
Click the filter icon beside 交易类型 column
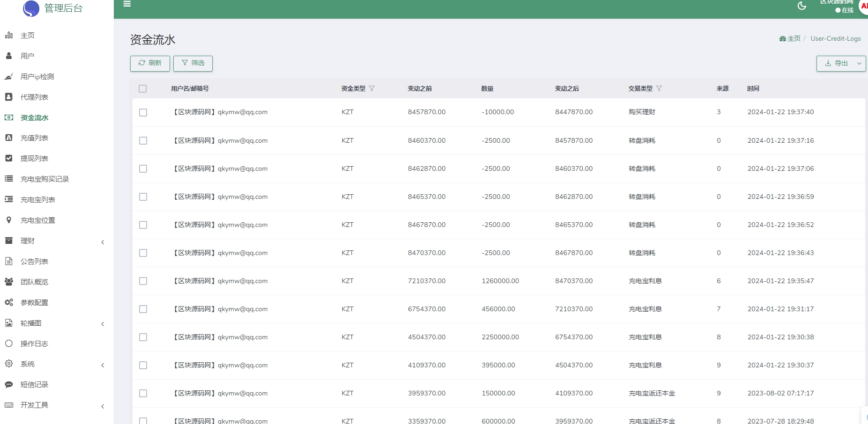tap(659, 88)
